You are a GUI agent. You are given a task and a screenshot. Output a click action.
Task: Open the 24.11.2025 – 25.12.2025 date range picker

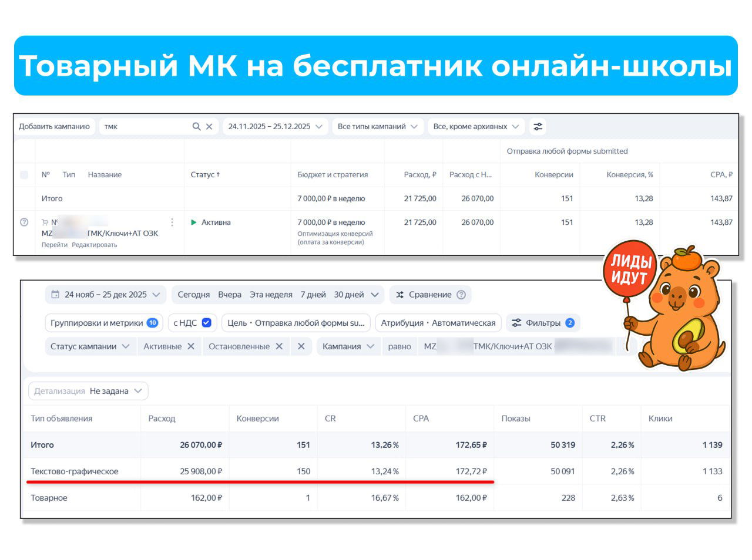(275, 127)
